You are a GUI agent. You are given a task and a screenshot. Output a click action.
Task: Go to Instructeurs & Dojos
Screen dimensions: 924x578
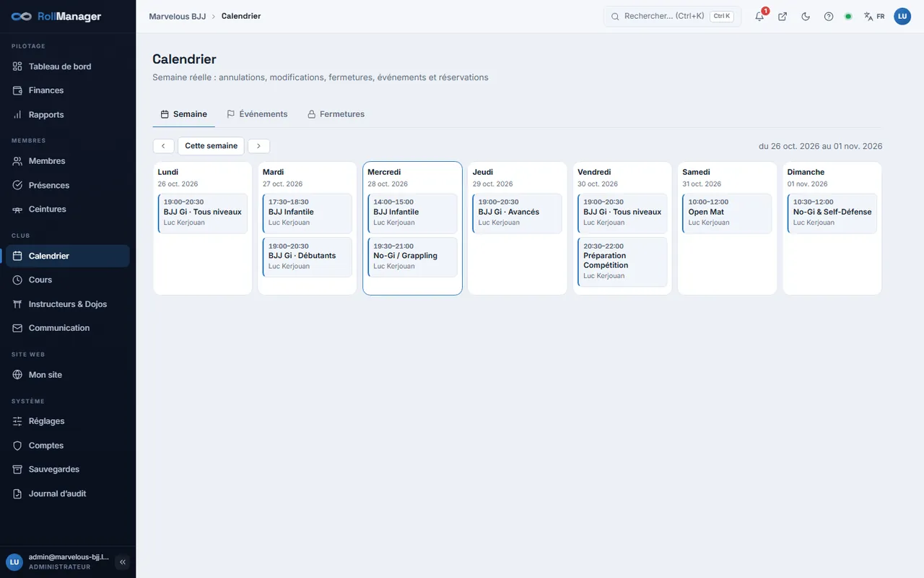pos(68,304)
